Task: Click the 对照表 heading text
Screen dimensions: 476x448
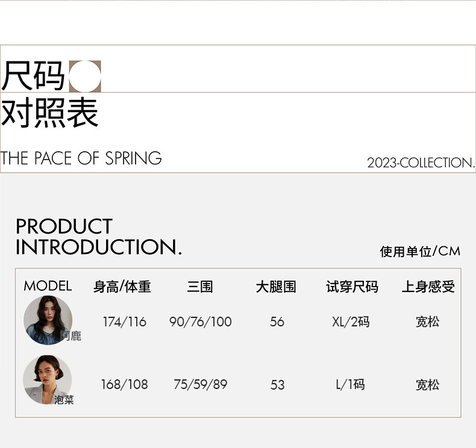Action: (x=49, y=113)
